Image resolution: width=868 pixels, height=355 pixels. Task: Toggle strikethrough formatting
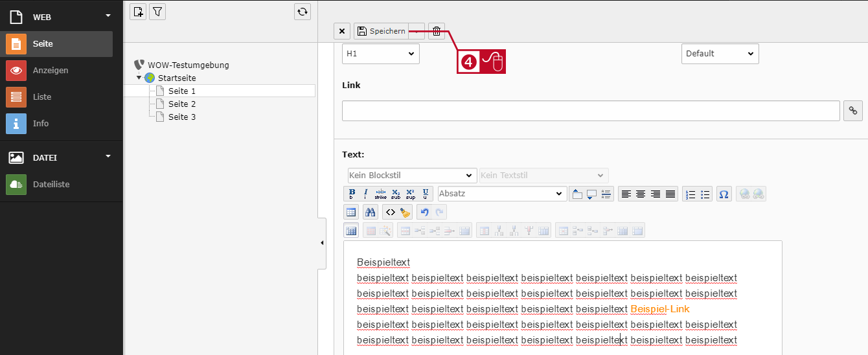coord(380,194)
